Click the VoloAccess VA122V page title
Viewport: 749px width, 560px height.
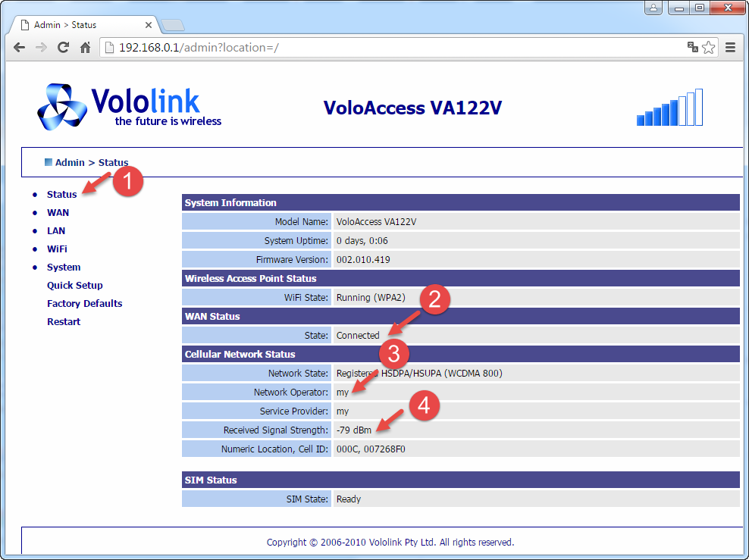point(412,108)
